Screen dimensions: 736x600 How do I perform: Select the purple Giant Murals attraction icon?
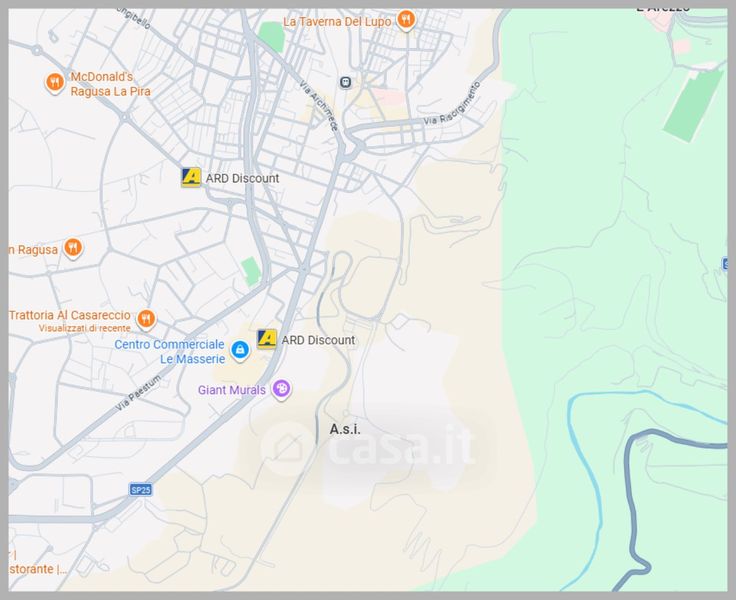[282, 389]
